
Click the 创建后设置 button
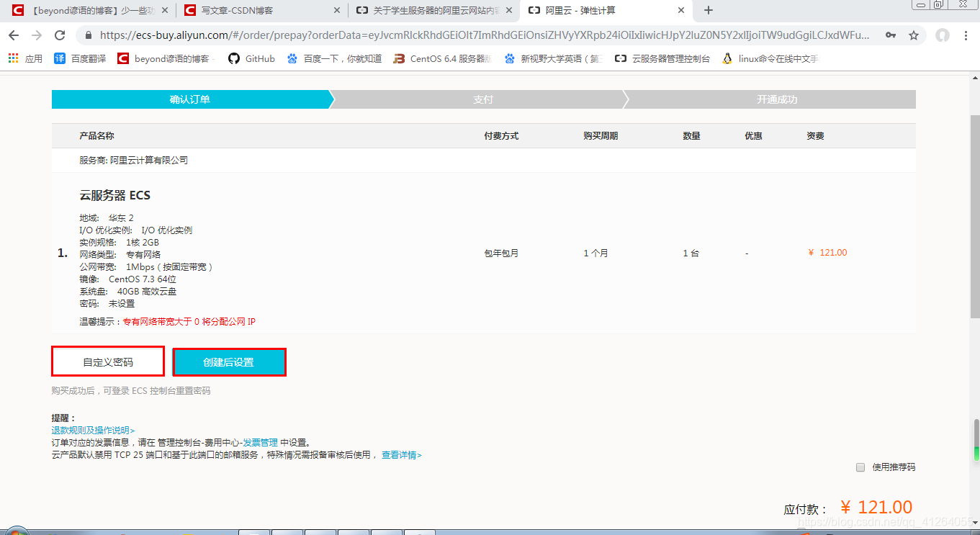point(229,361)
